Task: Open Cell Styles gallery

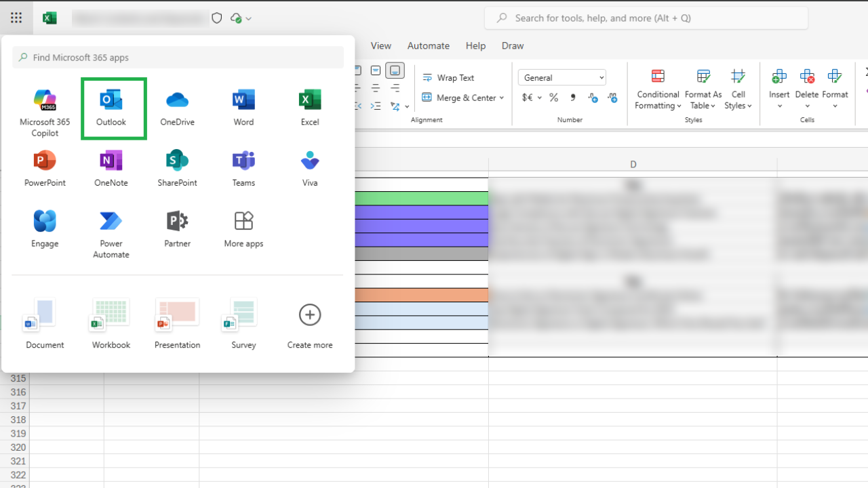Action: [738, 89]
